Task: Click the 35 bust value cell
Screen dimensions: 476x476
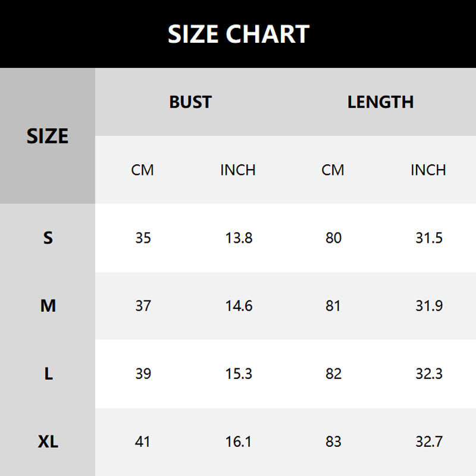Action: (x=143, y=238)
